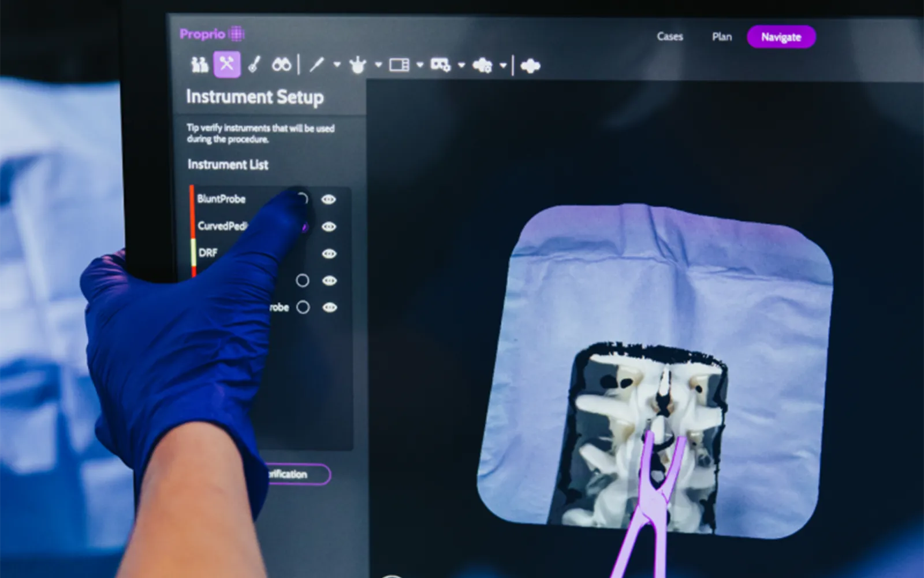924x578 pixels.
Task: Click the vertebra anatomy icon
Action: coord(357,65)
